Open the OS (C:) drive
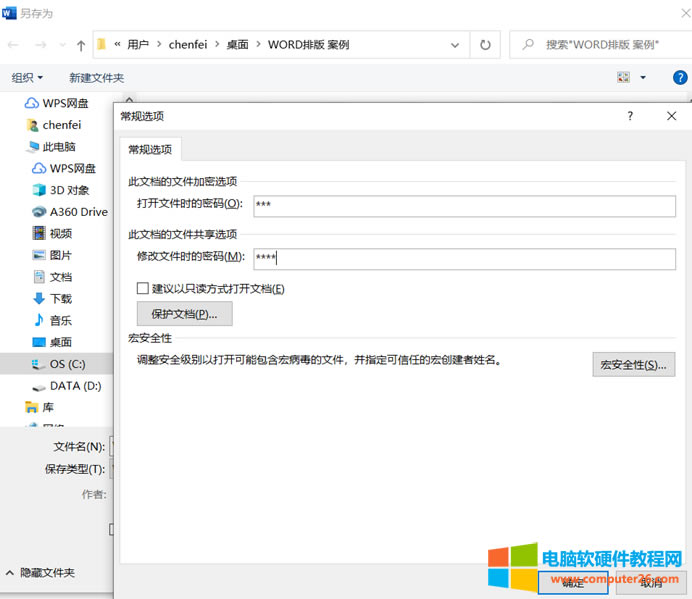 click(x=68, y=364)
